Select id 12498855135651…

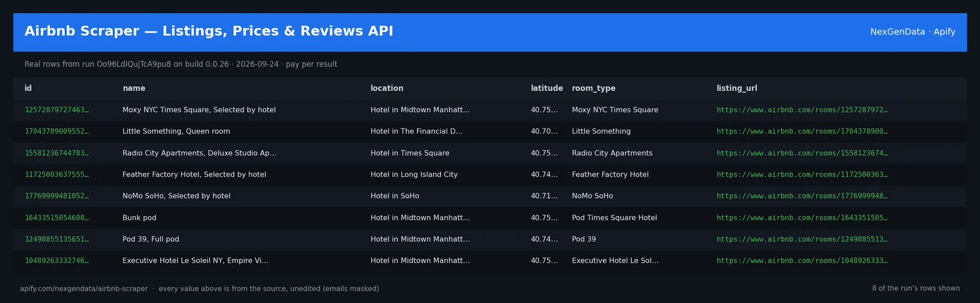pyautogui.click(x=57, y=239)
